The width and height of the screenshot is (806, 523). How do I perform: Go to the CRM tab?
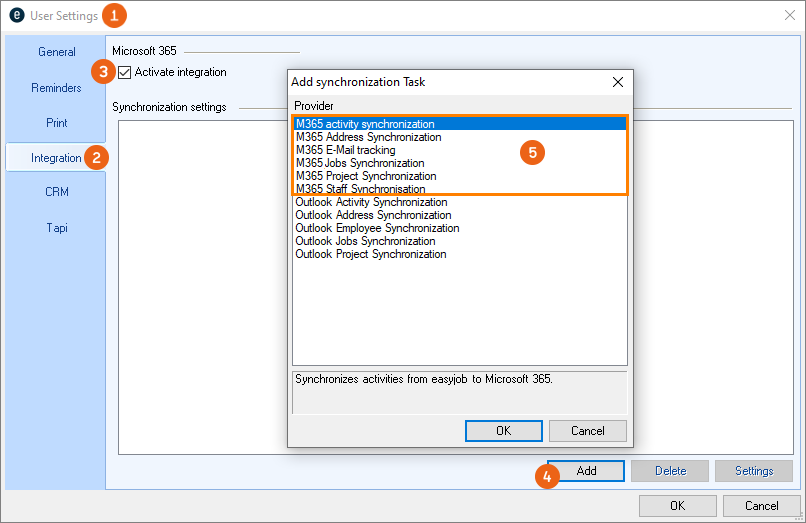pyautogui.click(x=56, y=192)
